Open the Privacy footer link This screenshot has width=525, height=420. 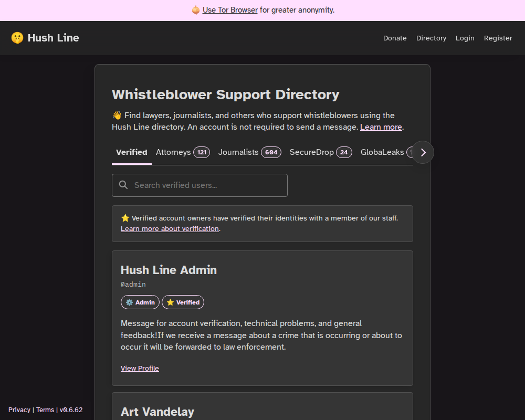19,410
